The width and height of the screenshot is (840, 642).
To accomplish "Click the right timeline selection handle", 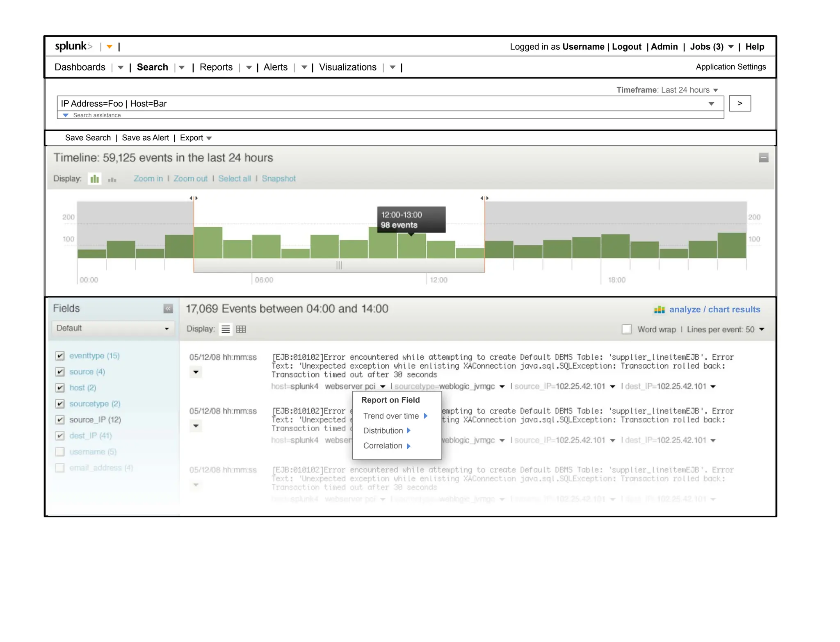I will 484,198.
